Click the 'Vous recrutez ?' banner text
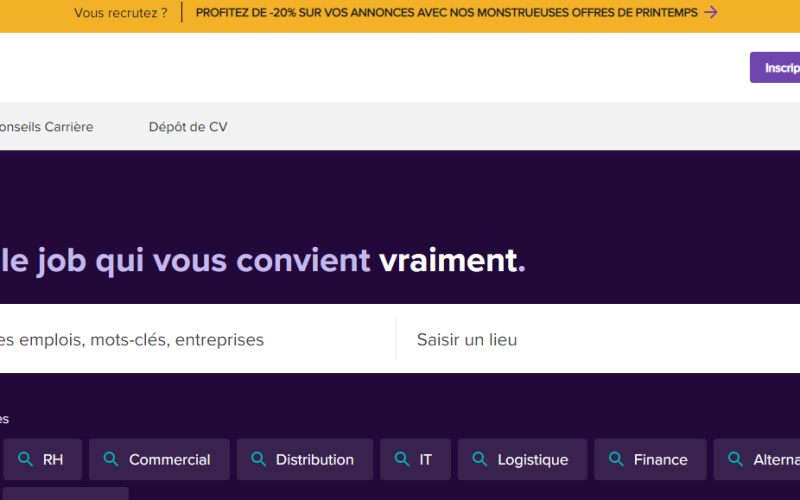This screenshot has height=500, width=800. (121, 13)
